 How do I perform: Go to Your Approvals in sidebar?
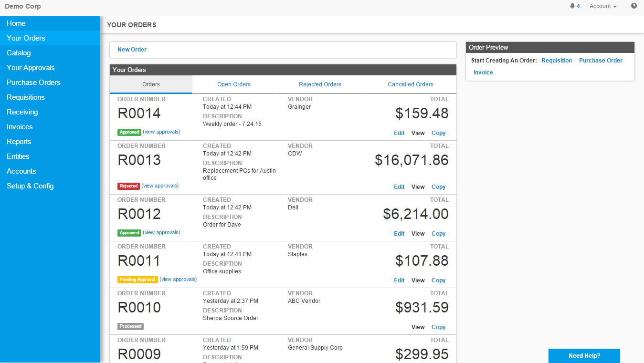click(31, 68)
